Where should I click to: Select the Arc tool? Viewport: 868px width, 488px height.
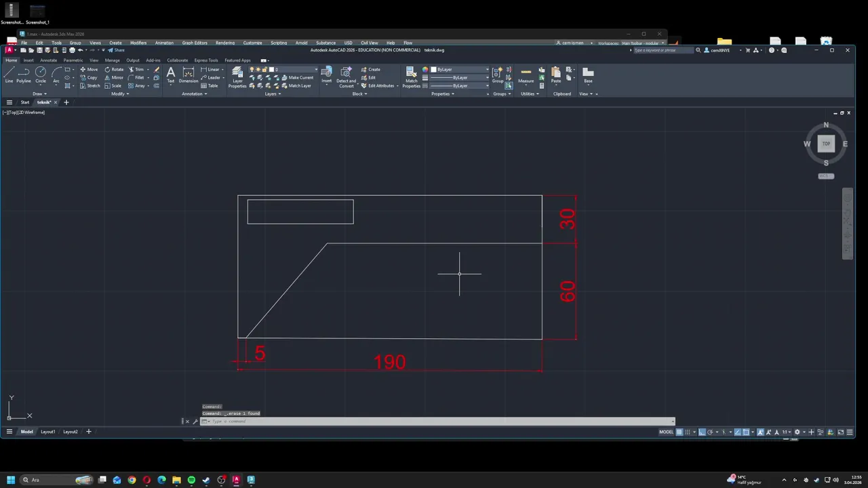tap(56, 75)
